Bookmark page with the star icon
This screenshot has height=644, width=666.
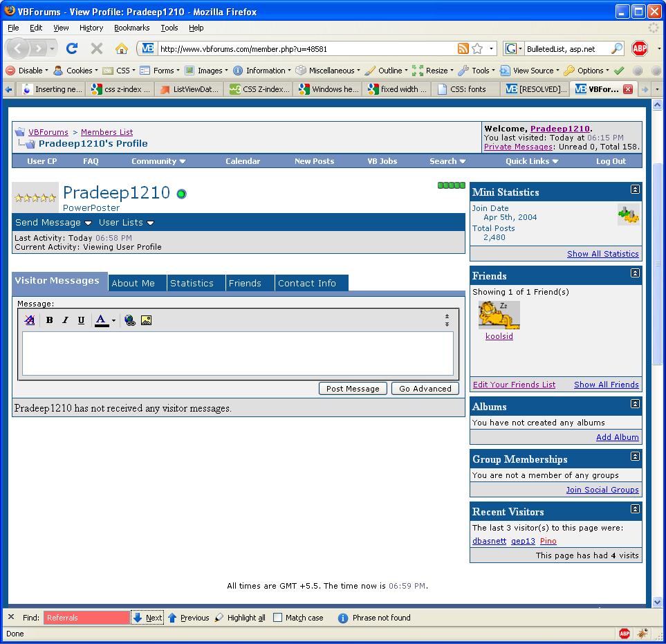pos(477,48)
